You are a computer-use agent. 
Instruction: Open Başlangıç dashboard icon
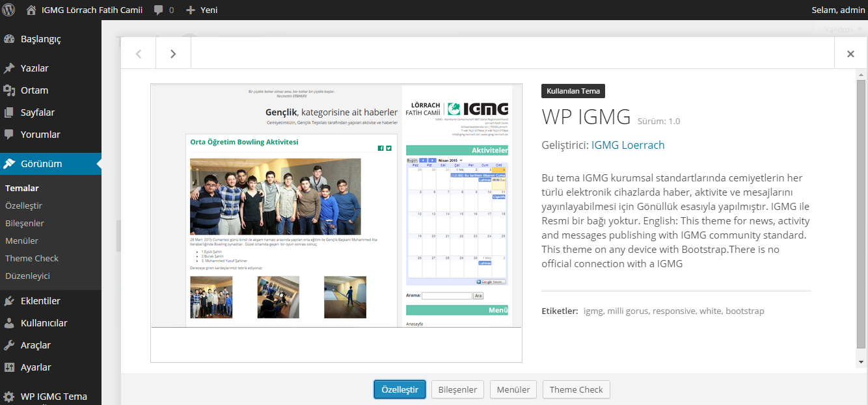pos(9,39)
